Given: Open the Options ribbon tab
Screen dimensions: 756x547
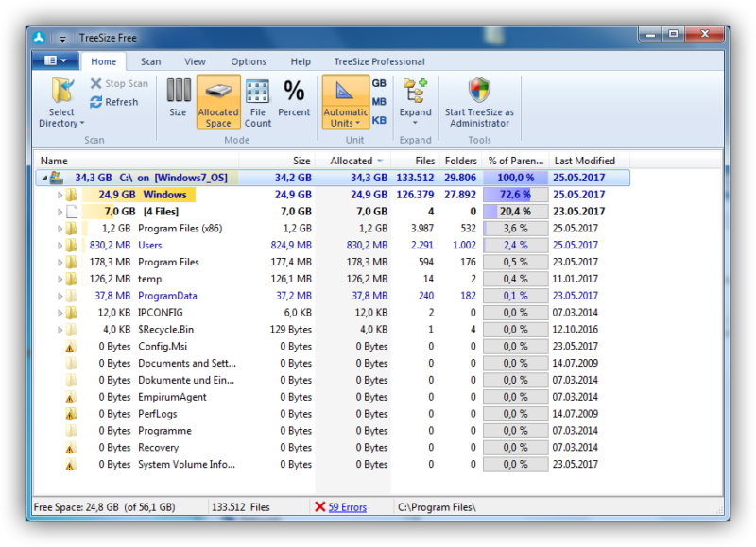Looking at the screenshot, I should tap(249, 61).
